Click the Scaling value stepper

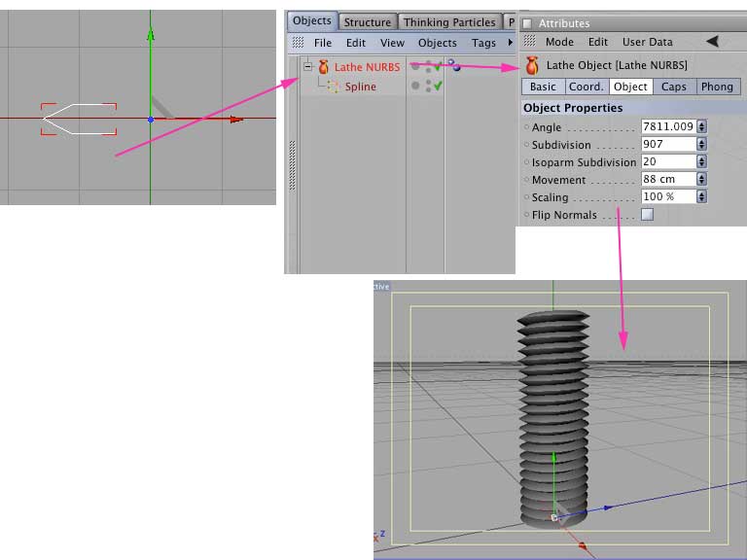click(701, 196)
